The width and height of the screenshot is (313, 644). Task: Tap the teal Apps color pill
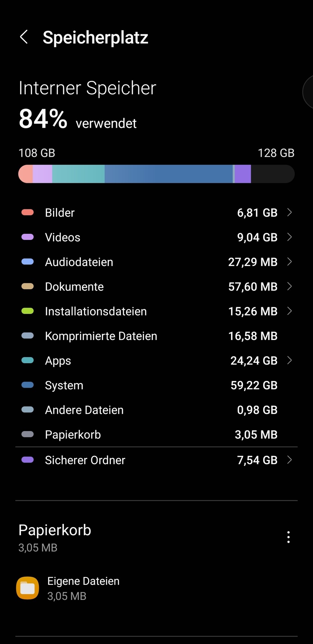pos(28,360)
